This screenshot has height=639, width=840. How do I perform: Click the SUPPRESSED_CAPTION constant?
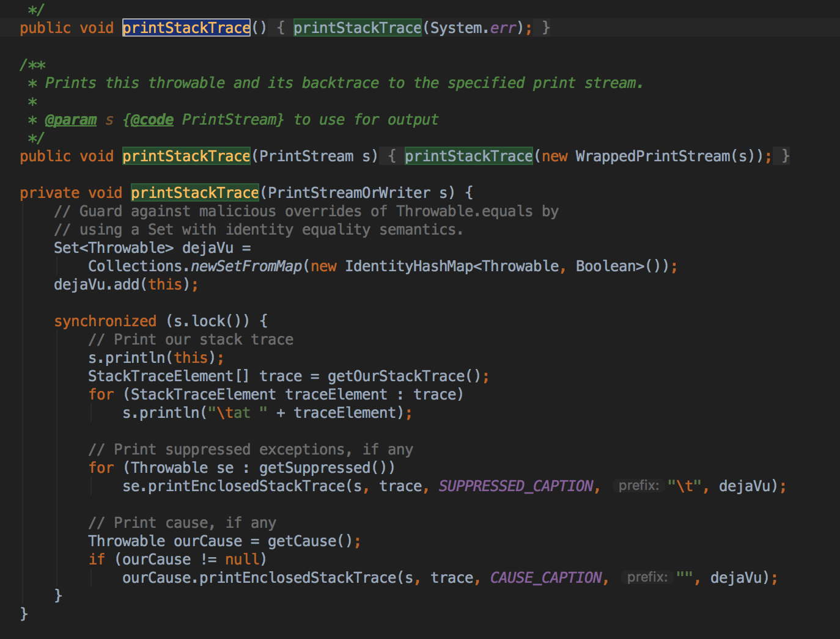click(516, 486)
